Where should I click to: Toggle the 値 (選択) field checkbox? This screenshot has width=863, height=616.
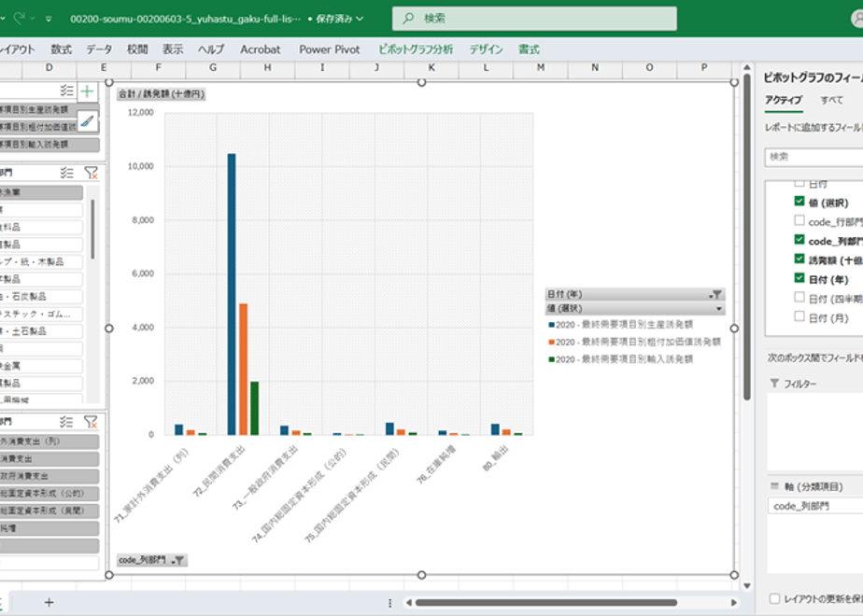tap(799, 202)
